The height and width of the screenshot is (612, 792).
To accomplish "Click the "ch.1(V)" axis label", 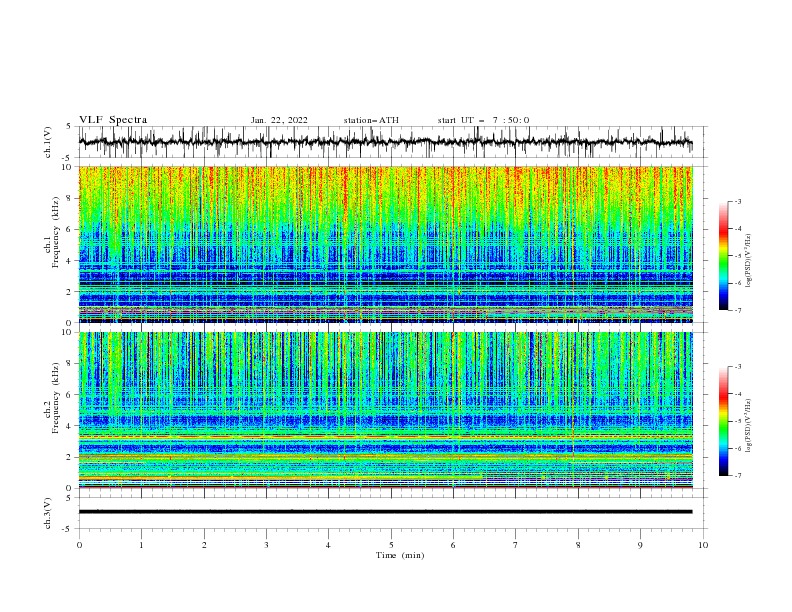I will click(48, 142).
